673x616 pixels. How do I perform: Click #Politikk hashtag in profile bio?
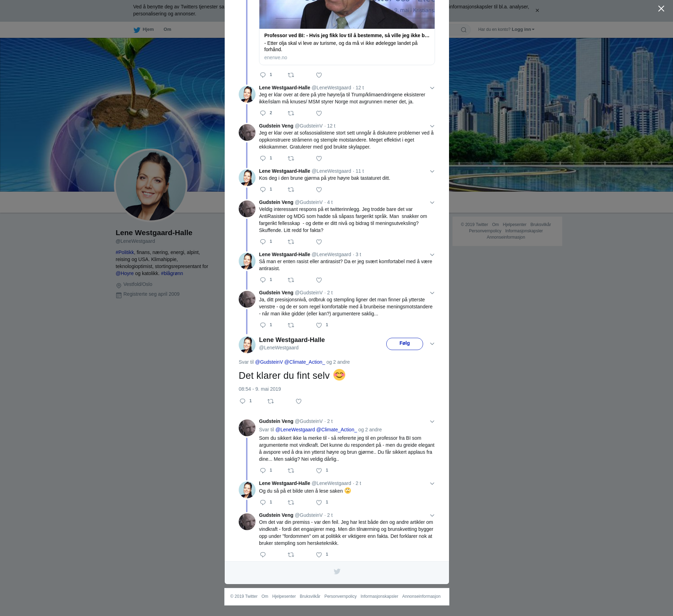click(125, 252)
